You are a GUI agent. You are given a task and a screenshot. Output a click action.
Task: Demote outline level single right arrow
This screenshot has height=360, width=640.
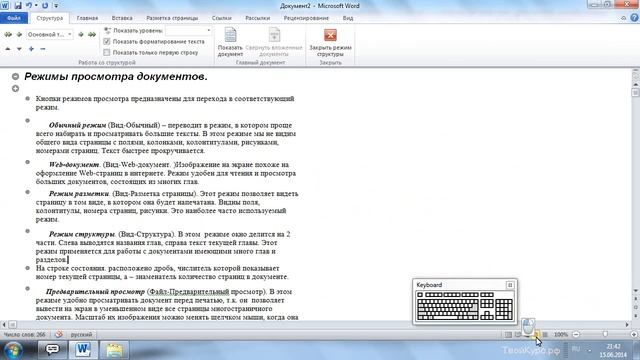pyautogui.click(x=81, y=35)
